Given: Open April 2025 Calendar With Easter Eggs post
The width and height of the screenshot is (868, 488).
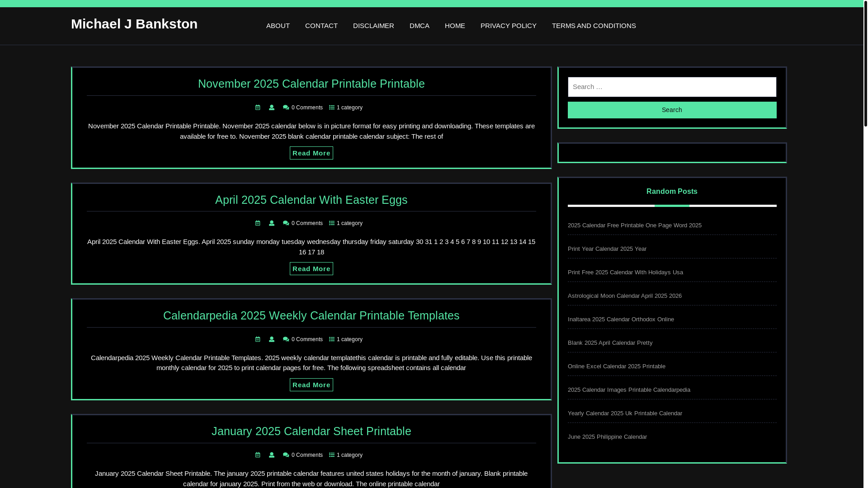Looking at the screenshot, I should 311,200.
